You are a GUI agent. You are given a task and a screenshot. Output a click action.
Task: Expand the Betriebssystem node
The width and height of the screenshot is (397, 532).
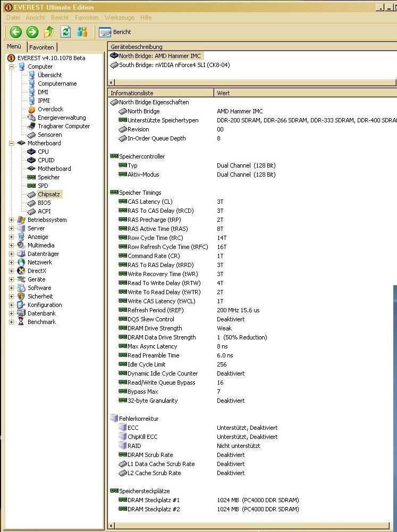(x=11, y=220)
